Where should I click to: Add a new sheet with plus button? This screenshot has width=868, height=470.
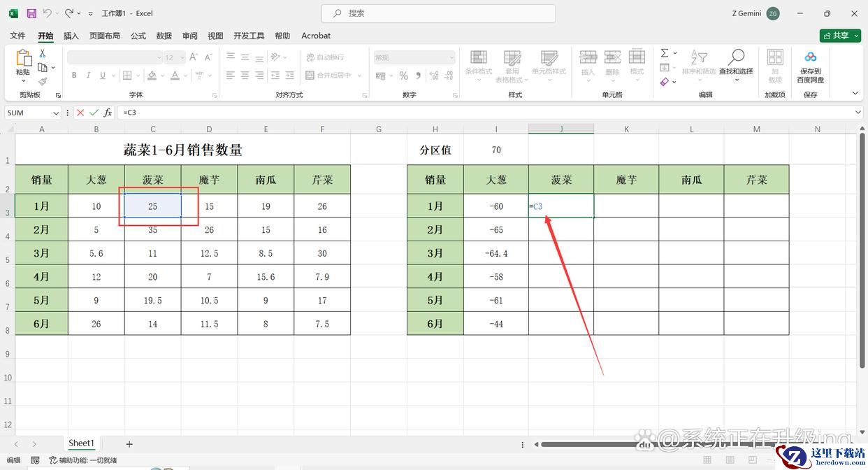coord(129,444)
